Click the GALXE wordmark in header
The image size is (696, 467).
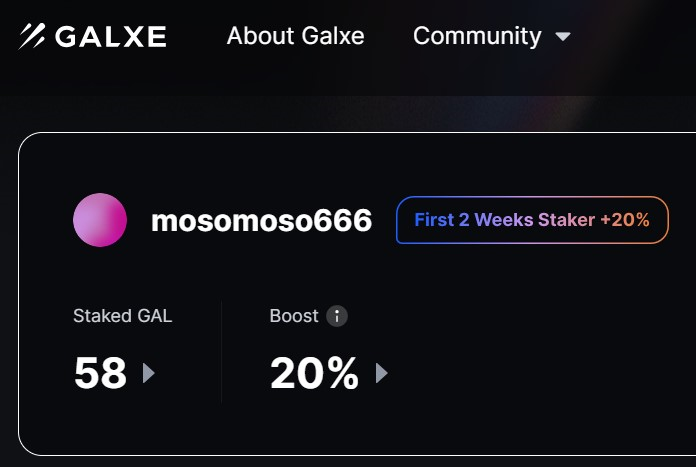coord(111,36)
